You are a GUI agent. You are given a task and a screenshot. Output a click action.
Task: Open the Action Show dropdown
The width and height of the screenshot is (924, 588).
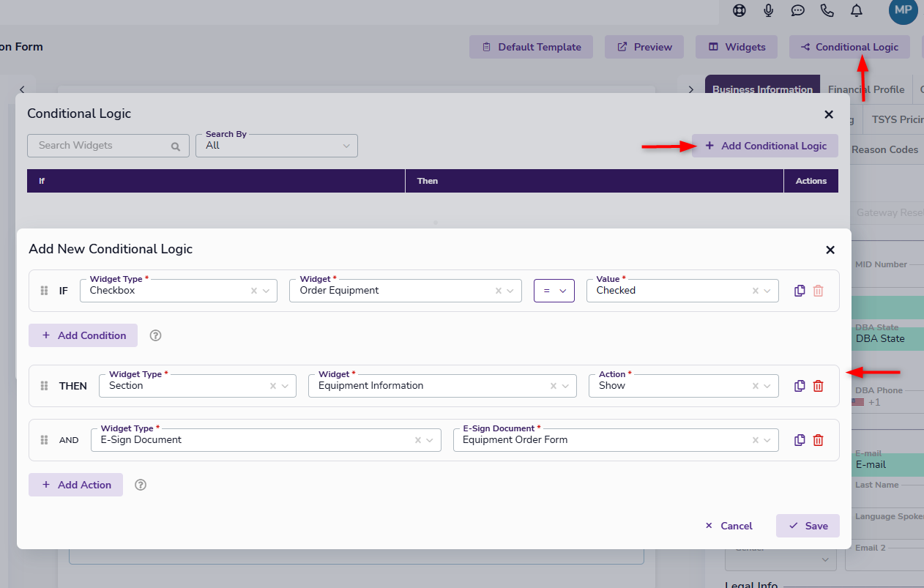(767, 386)
